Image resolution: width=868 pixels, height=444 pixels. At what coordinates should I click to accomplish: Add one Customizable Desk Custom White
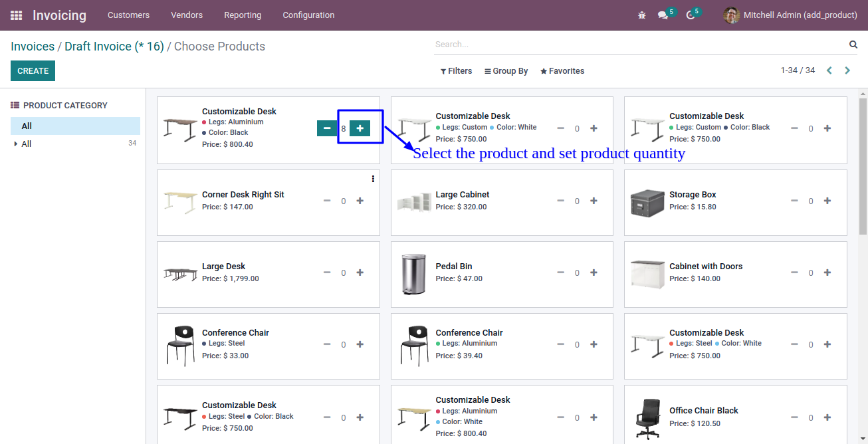(594, 128)
